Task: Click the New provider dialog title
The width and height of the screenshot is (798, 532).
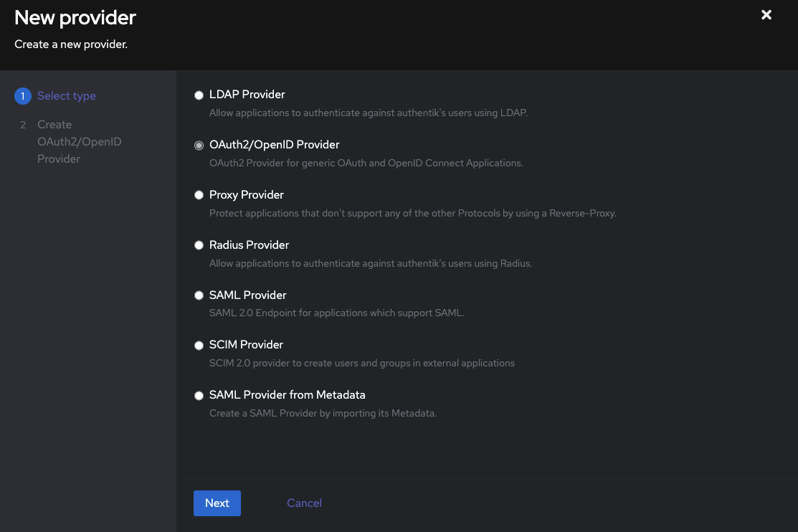Action: click(75, 17)
